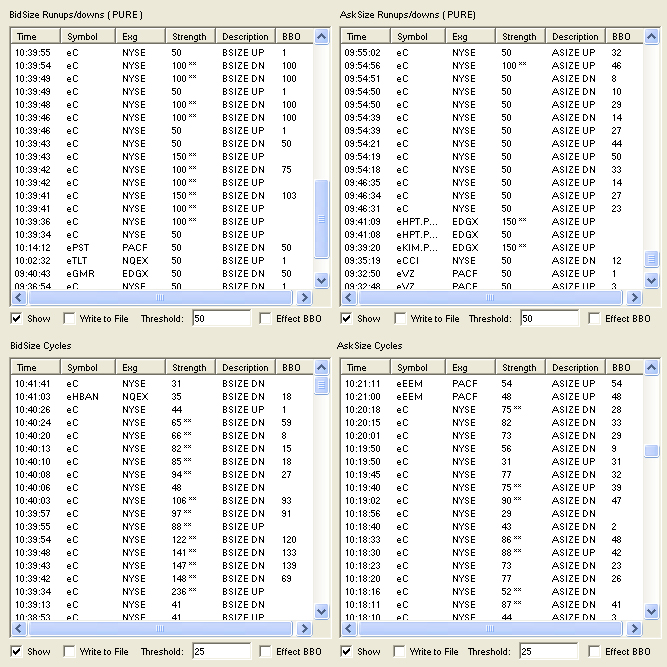This screenshot has height=667, width=667.
Task: Click vertical scrollbar thumb in AskSize Cycles
Action: 651,450
